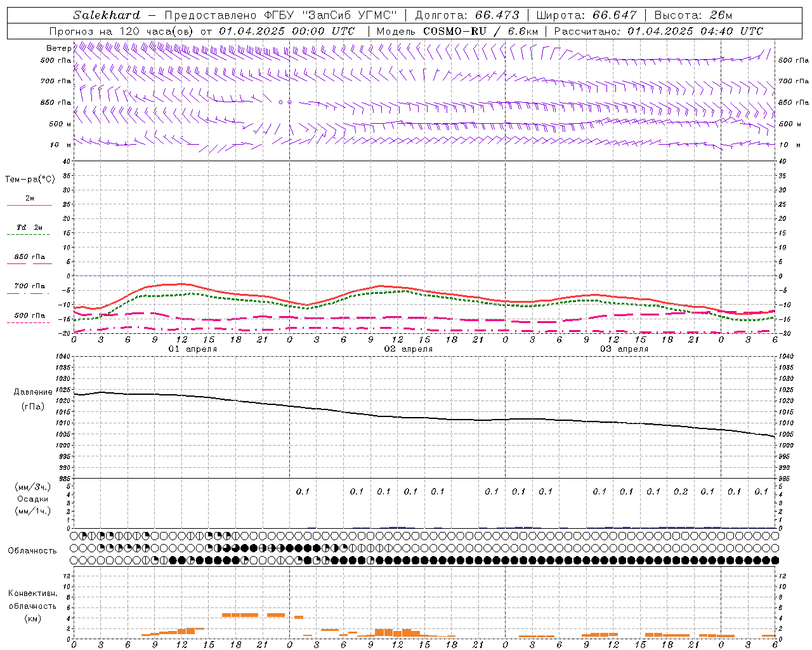Click the 03 апреля date label
The width and height of the screenshot is (812, 650).
[x=624, y=349]
